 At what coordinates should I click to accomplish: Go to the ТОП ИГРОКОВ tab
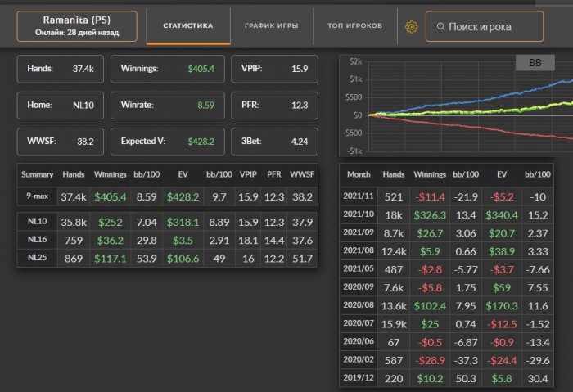click(x=354, y=26)
